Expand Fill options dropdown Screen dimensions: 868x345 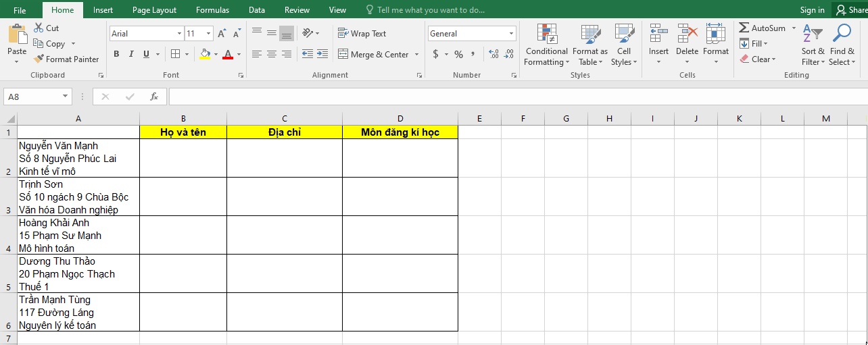(766, 44)
